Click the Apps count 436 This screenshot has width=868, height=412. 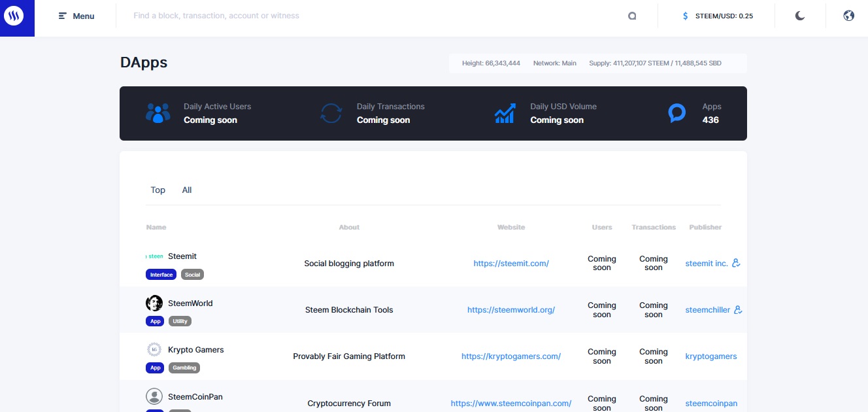710,120
